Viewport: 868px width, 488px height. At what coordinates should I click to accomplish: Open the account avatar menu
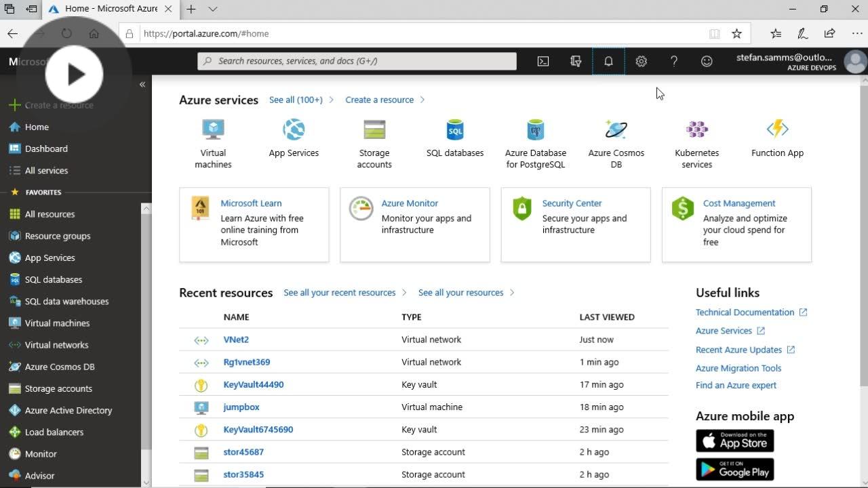click(855, 61)
